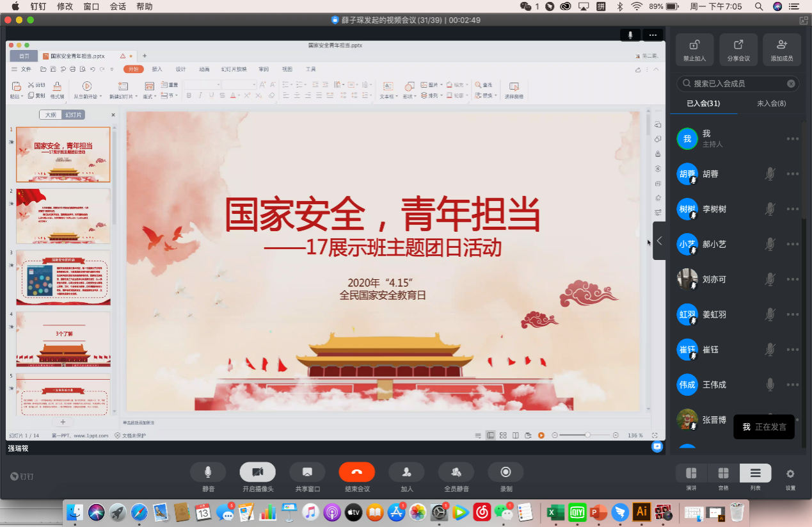Viewport: 812px width, 527px height.
Task: Toggle 全员静音 to mute all members
Action: (x=456, y=473)
